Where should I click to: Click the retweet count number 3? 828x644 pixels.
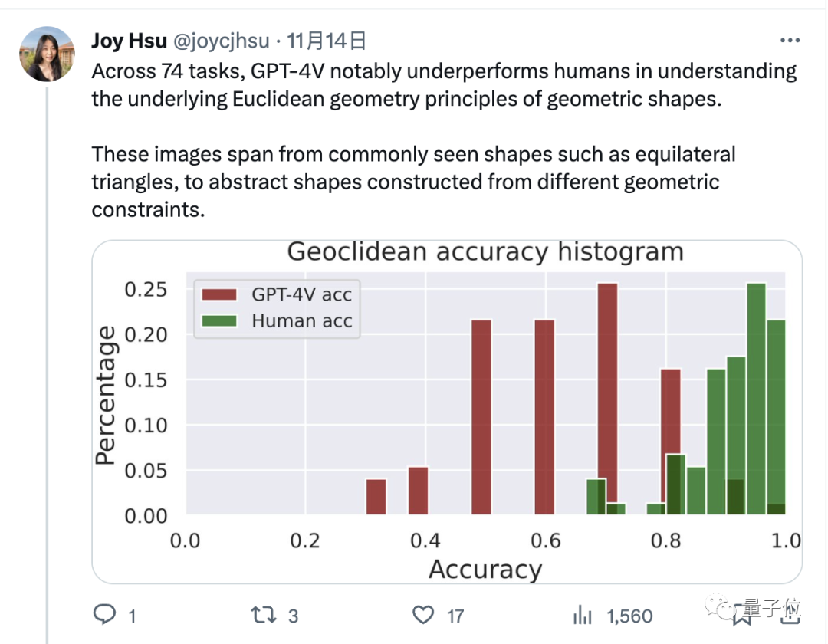[x=293, y=615]
